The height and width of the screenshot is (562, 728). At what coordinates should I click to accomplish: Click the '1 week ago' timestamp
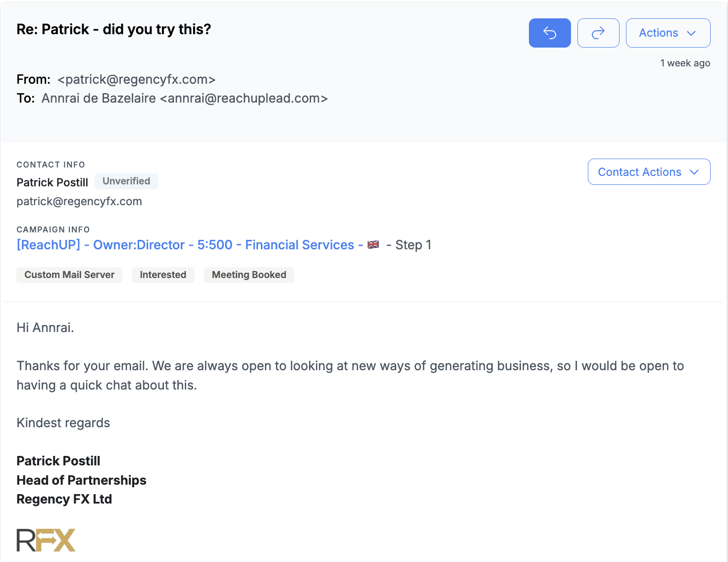[x=685, y=63]
